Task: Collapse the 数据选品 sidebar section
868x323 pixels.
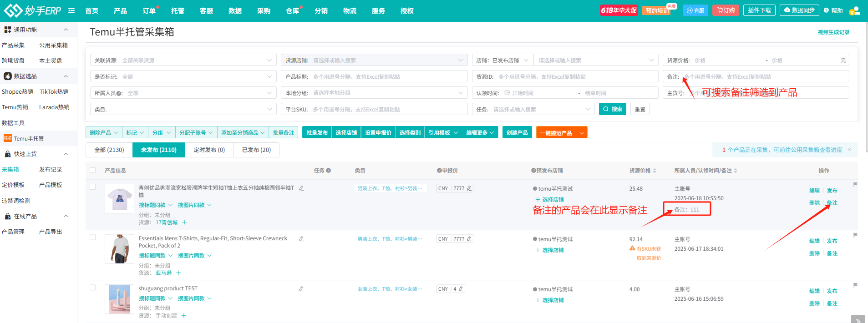Action: [66, 76]
